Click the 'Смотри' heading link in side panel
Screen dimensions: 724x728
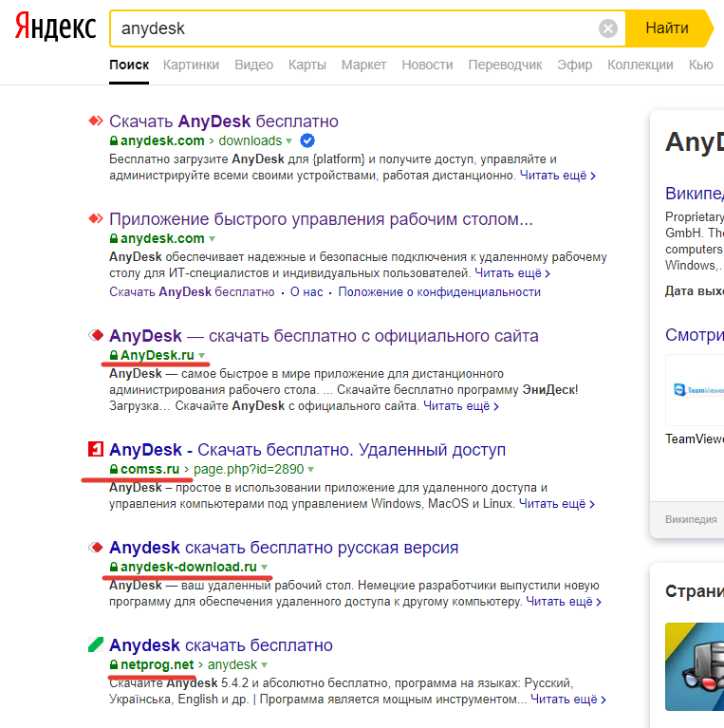click(x=695, y=335)
